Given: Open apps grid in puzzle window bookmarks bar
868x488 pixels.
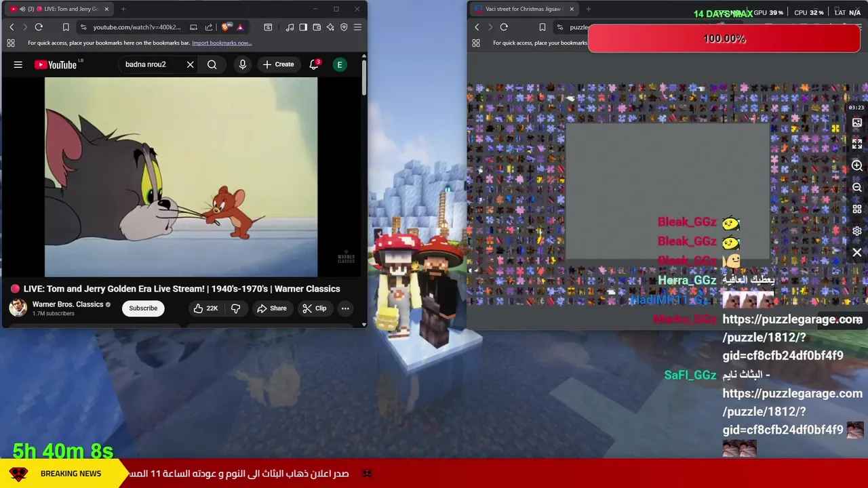Looking at the screenshot, I should click(x=476, y=43).
